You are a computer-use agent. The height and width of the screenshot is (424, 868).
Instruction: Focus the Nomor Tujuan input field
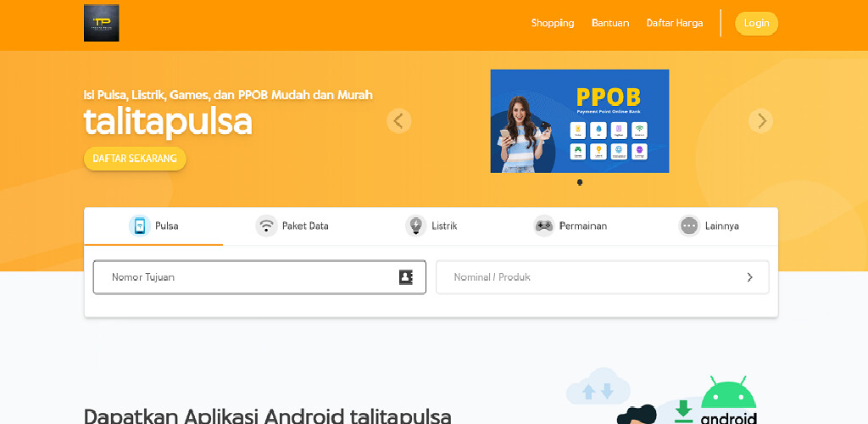coord(259,277)
